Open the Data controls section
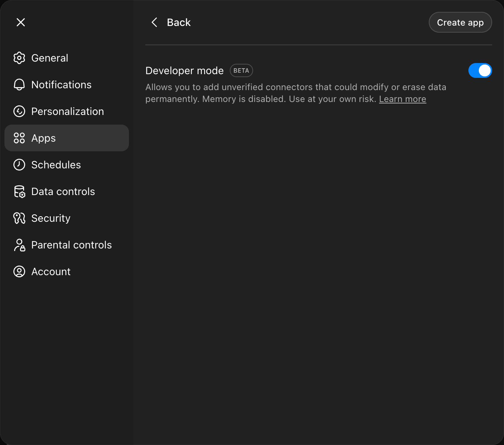This screenshot has height=445, width=504. click(63, 191)
